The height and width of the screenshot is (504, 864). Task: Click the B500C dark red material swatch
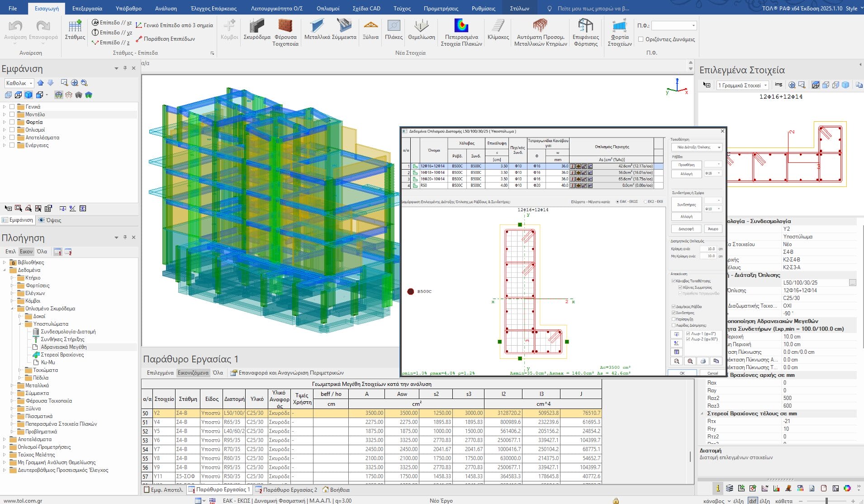point(410,291)
